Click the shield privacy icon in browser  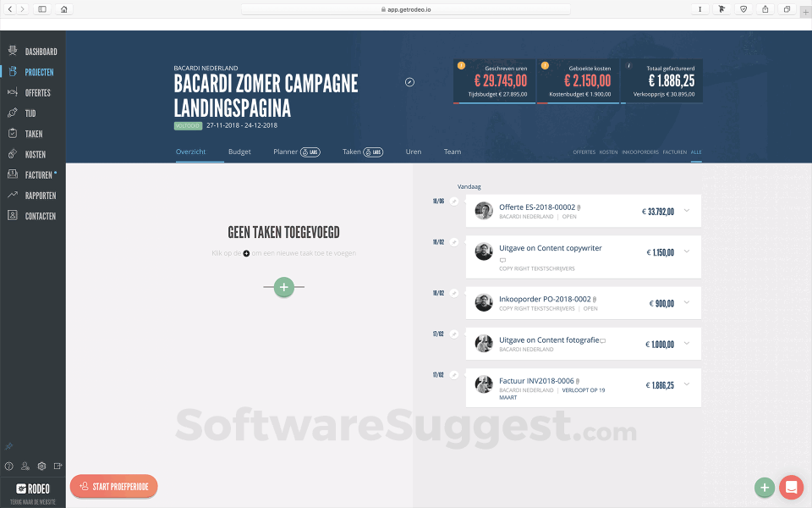coord(743,9)
